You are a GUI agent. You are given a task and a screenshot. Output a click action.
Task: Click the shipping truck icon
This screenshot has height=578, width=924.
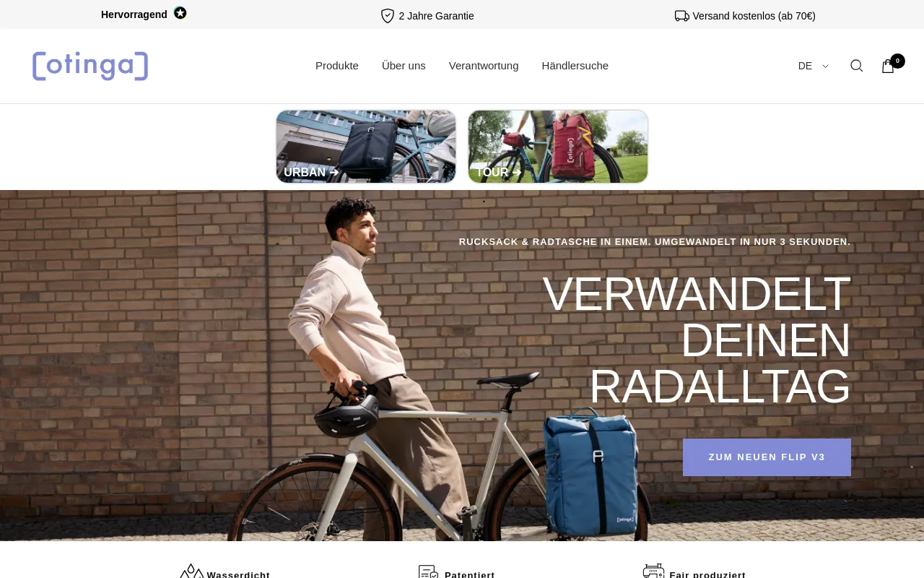click(682, 16)
